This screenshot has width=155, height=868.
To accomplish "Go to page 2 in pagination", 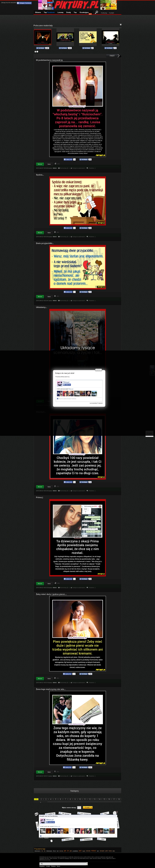I will click(x=41, y=799).
